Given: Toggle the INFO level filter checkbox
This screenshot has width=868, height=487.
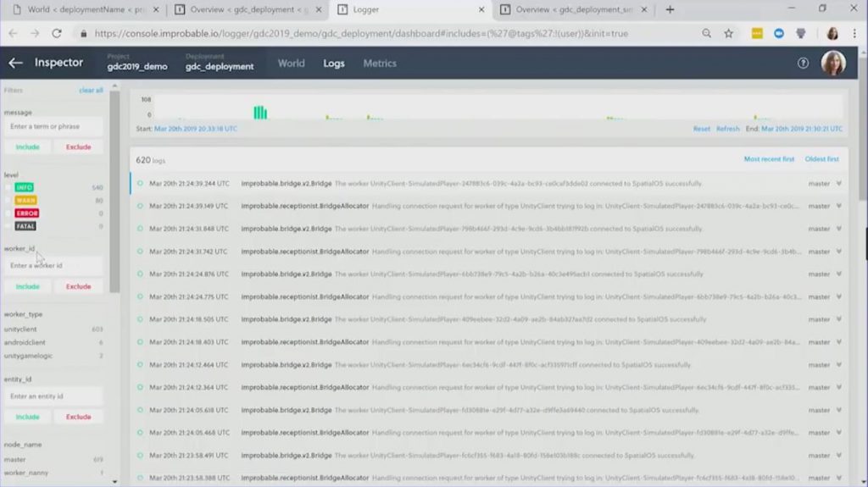Looking at the screenshot, I should (8, 188).
